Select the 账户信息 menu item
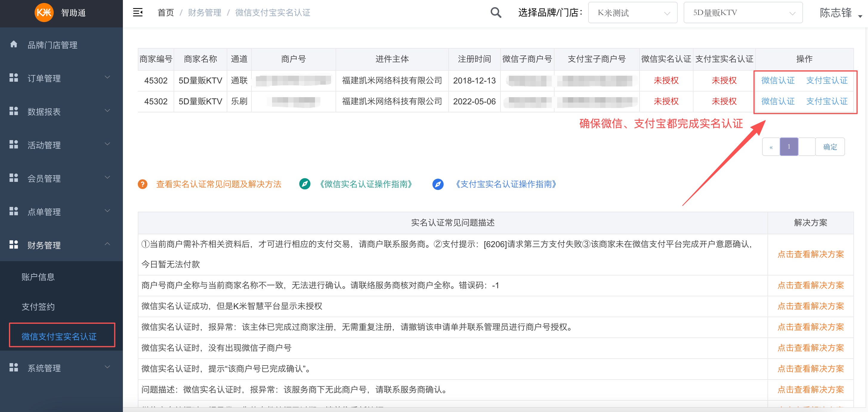The height and width of the screenshot is (412, 868). pos(38,277)
